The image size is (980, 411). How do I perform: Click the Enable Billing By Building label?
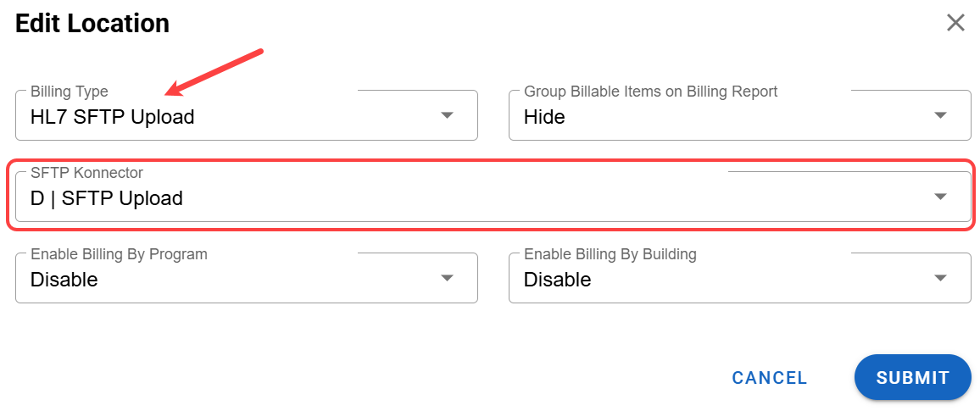610,254
